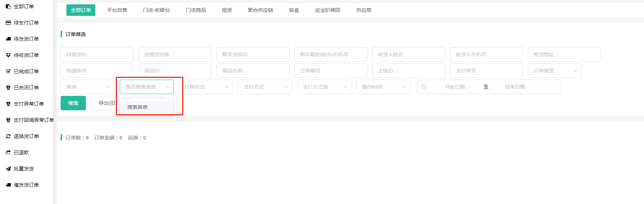Focus the 购买昵称/姓名/手机号 field
This screenshot has height=204, width=644.
(331, 54)
